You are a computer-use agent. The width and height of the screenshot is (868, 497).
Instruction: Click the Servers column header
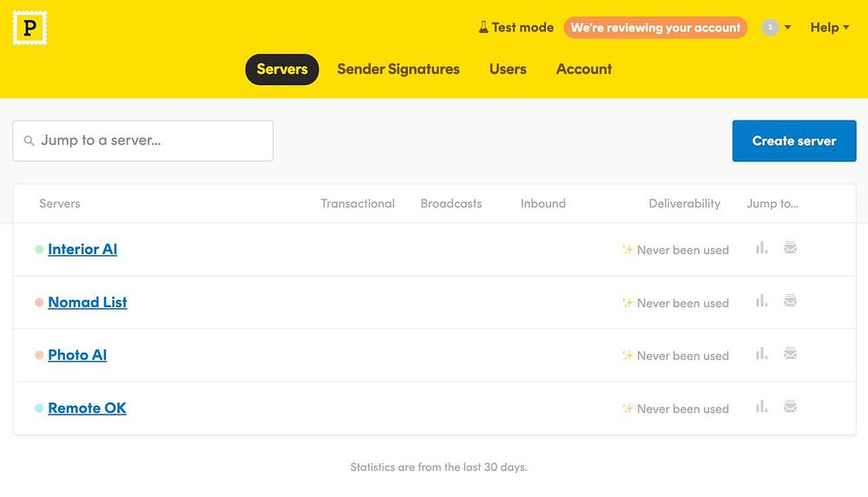(x=60, y=204)
